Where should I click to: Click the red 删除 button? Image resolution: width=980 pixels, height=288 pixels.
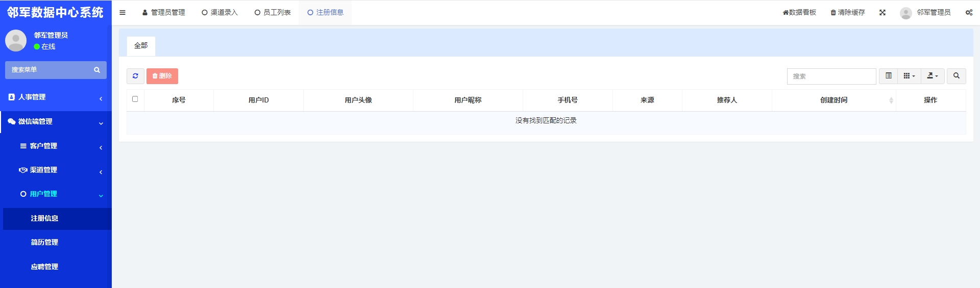pyautogui.click(x=162, y=76)
